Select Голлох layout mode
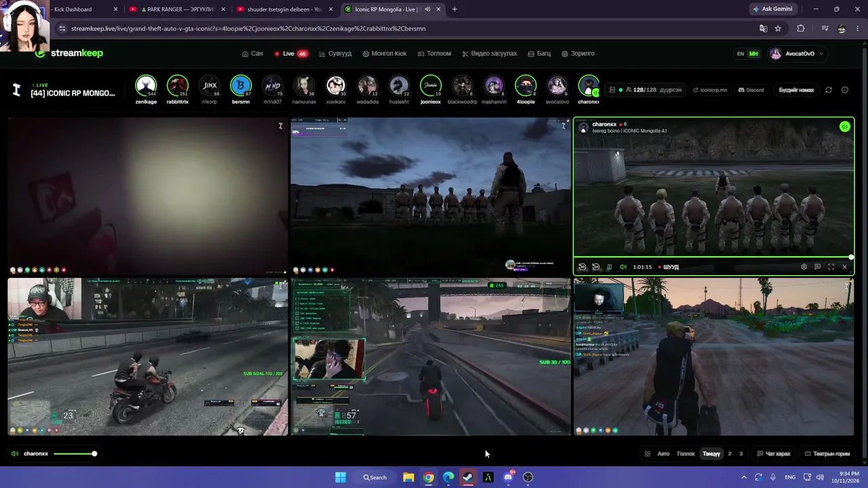The image size is (868, 488). 686,454
